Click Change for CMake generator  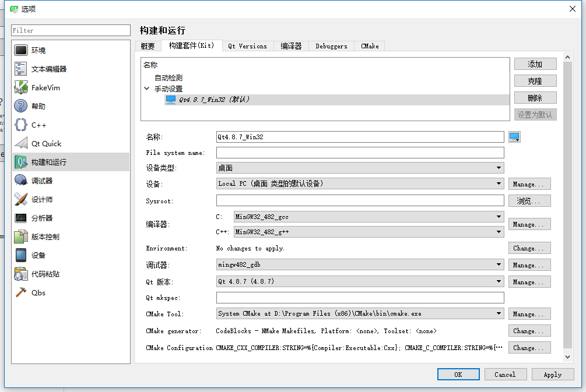[529, 331]
